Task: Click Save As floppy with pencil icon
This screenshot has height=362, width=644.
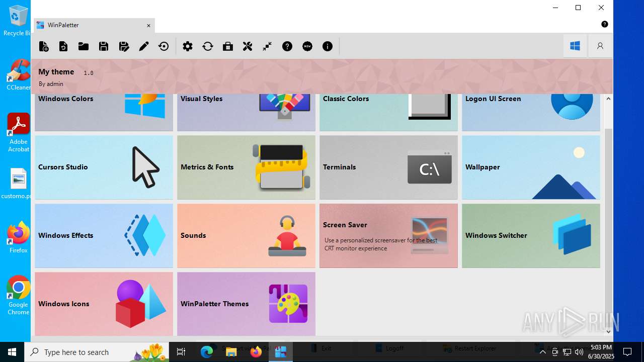Action: click(x=124, y=46)
